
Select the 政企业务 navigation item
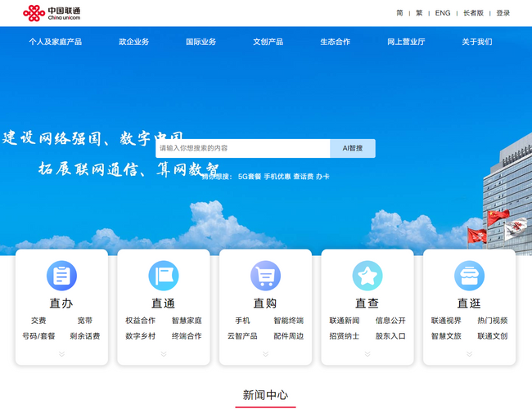[134, 42]
